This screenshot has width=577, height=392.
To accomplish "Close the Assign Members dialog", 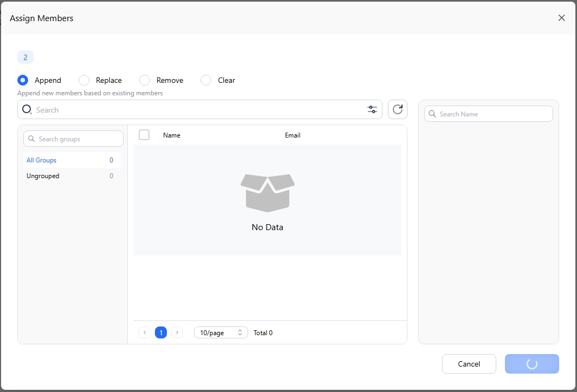I will click(561, 18).
